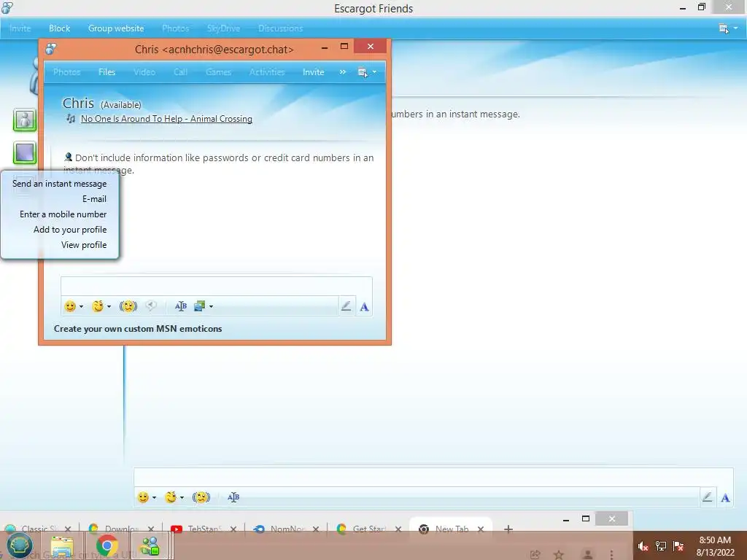
Task: Switch to the New Tab browser tab
Action: (x=452, y=529)
